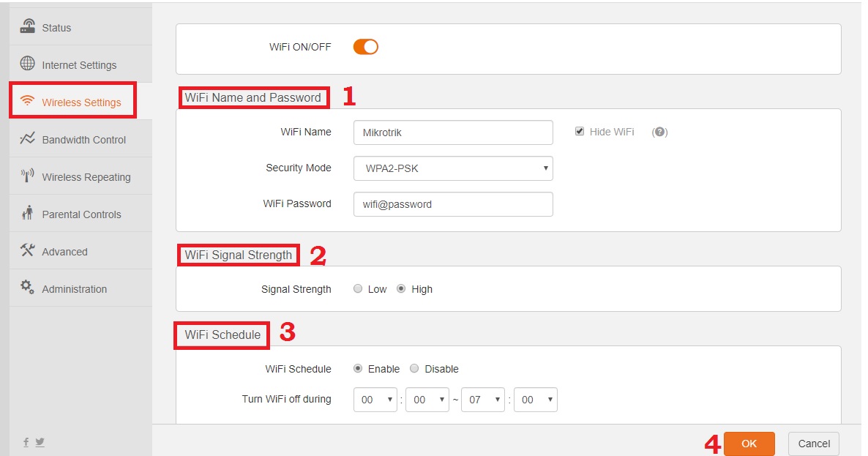Image resolution: width=868 pixels, height=456 pixels.
Task: Click the Internet Settings globe icon
Action: point(27,64)
